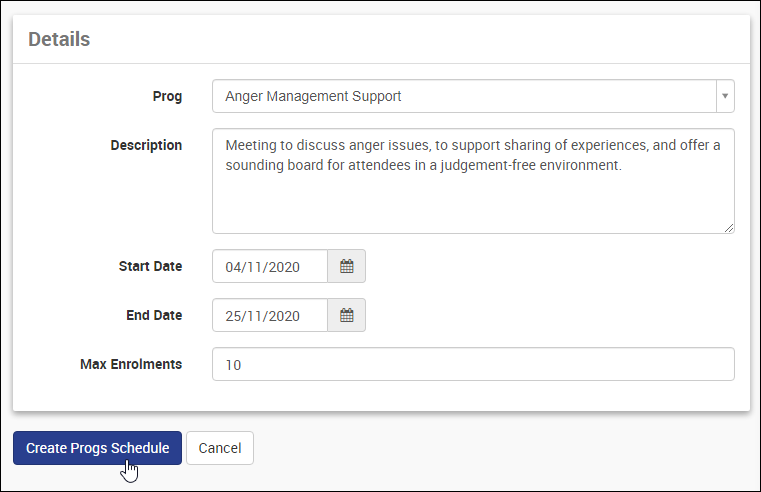Click the End Date label

154,315
